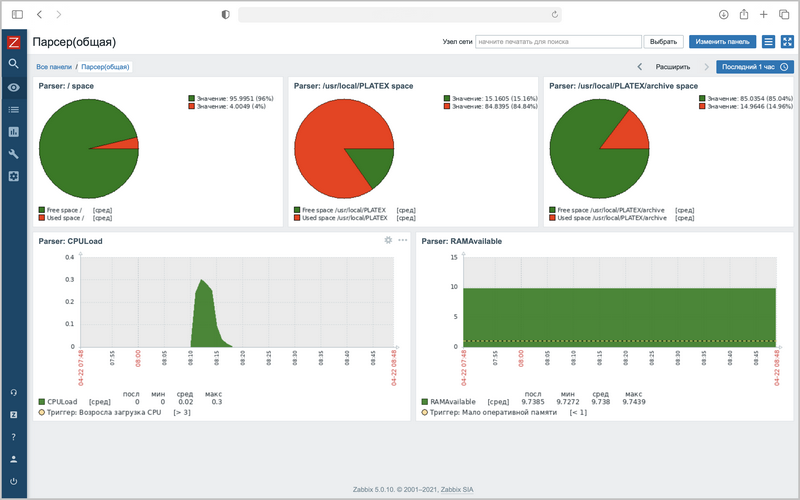Select Парсер(общая) breadcrumb tab
This screenshot has width=800, height=500.
[x=105, y=67]
